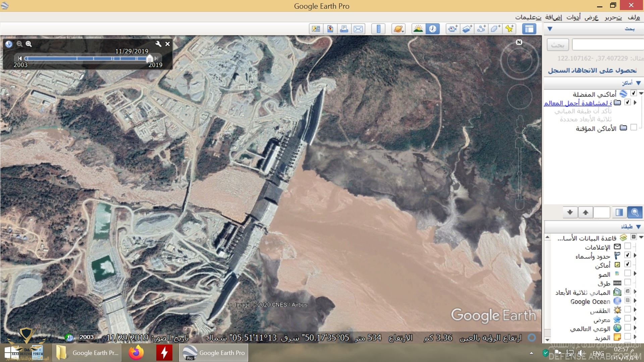
Task: Open the time slider wrench options
Action: click(x=158, y=44)
